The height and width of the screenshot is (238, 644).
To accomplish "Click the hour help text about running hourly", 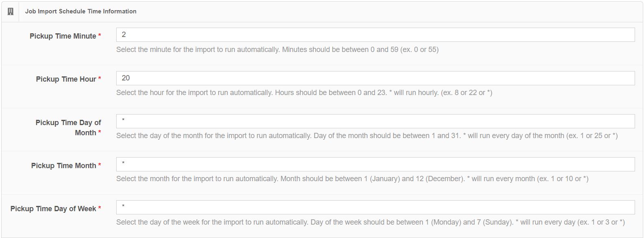I will 304,93.
